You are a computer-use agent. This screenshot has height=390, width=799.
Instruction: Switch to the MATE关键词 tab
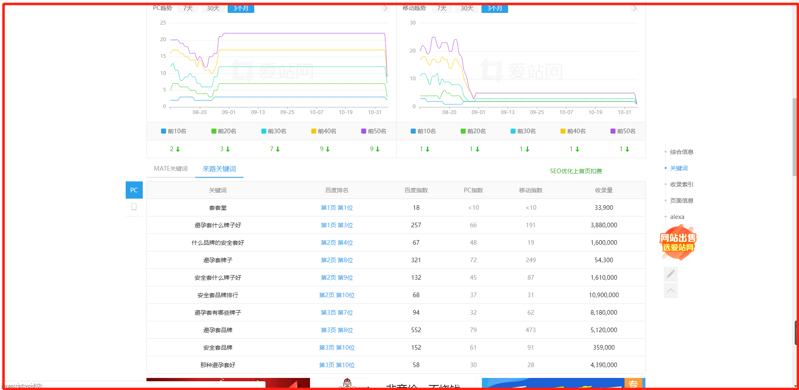[x=171, y=168]
